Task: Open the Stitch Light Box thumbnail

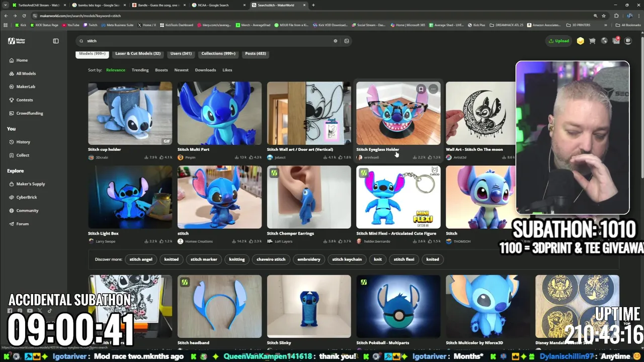Action: pos(130,197)
